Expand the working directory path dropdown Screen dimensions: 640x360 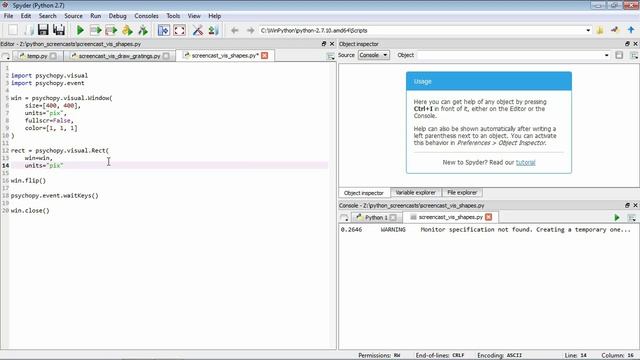[x=588, y=31]
